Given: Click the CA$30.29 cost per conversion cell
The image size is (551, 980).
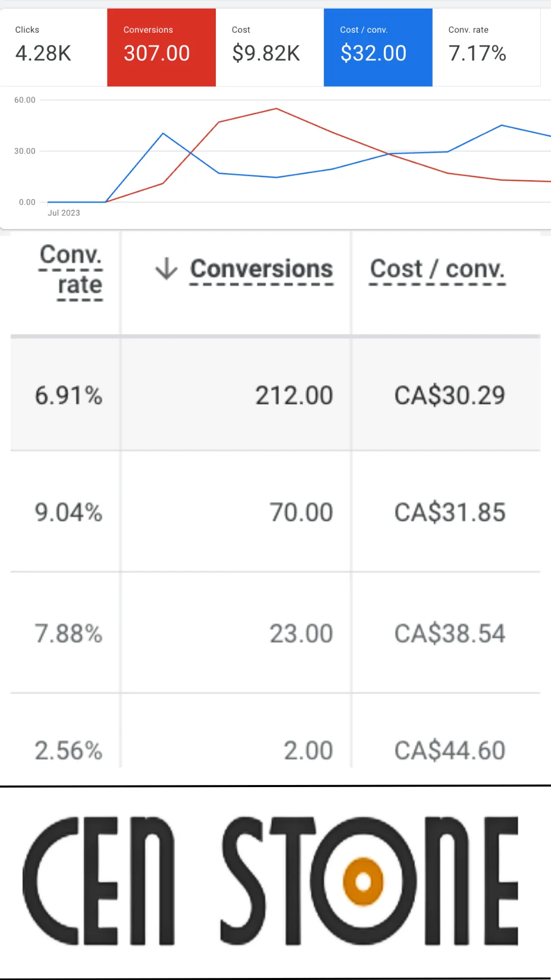Looking at the screenshot, I should tap(449, 395).
